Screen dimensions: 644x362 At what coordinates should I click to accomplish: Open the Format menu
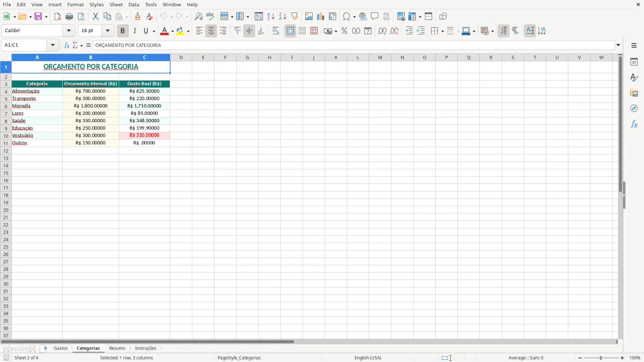76,4
